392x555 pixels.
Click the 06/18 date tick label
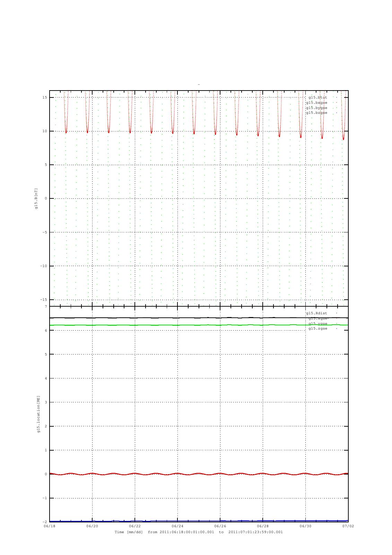click(x=50, y=526)
